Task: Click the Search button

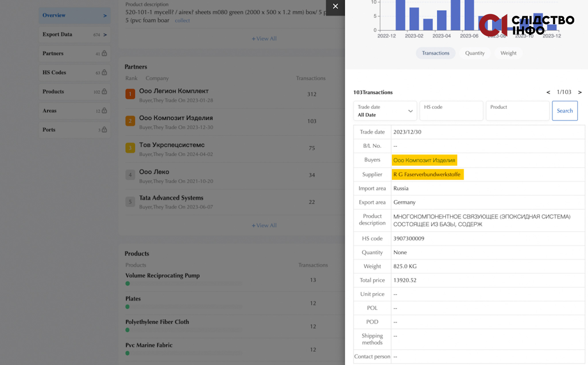Action: (565, 111)
